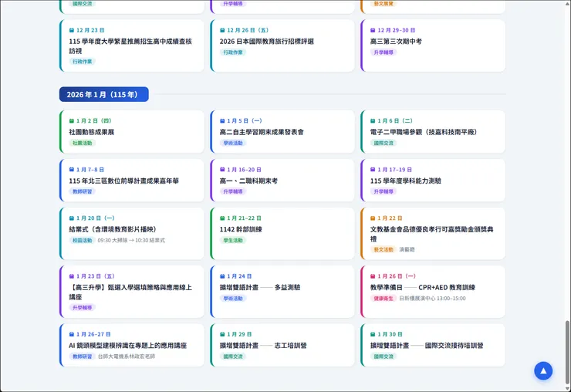The width and height of the screenshot is (571, 392).
Task: Click calendar icon beside 1 月 26-27 日
Action: tap(72, 334)
